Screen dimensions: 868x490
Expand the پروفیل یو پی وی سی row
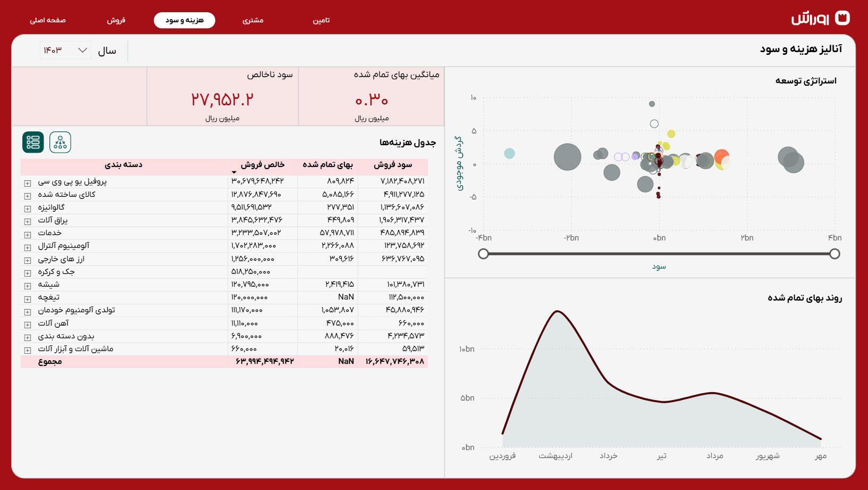click(x=28, y=183)
